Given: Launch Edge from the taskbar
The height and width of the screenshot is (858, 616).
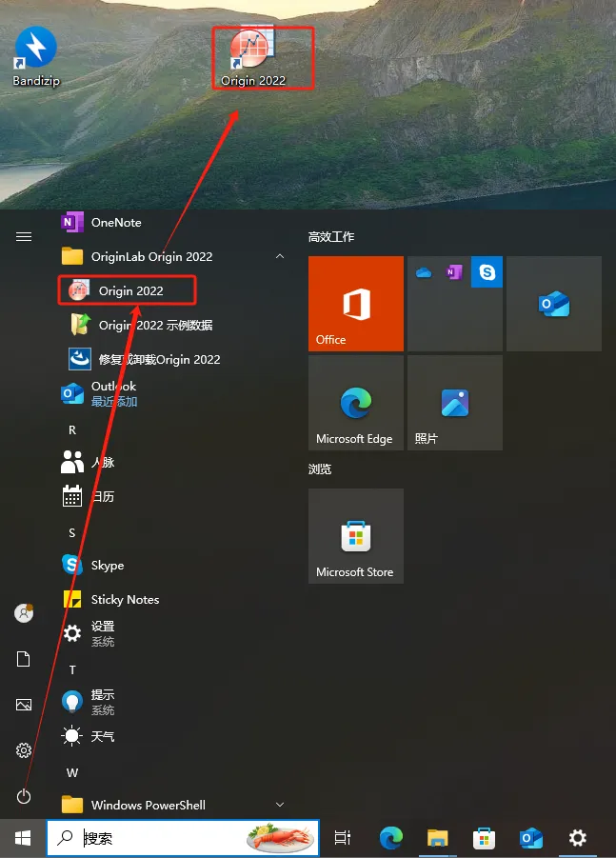Looking at the screenshot, I should pyautogui.click(x=391, y=838).
